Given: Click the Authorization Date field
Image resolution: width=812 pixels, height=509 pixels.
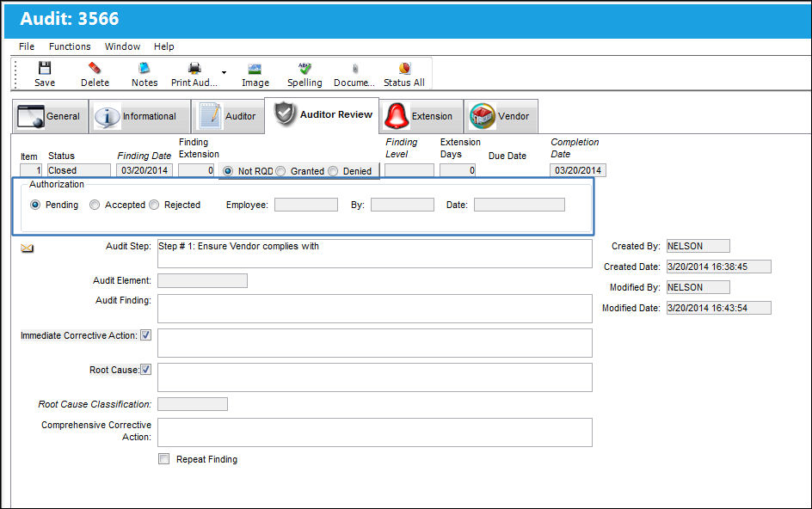Looking at the screenshot, I should pyautogui.click(x=520, y=205).
